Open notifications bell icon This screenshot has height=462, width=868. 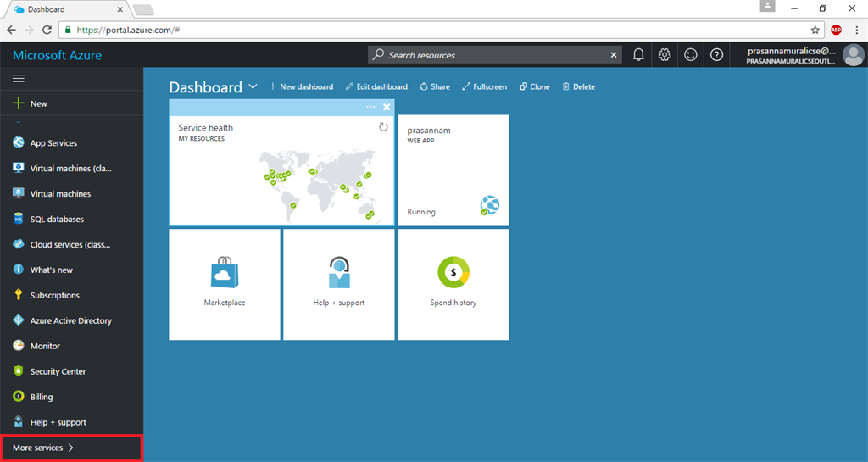pyautogui.click(x=638, y=55)
